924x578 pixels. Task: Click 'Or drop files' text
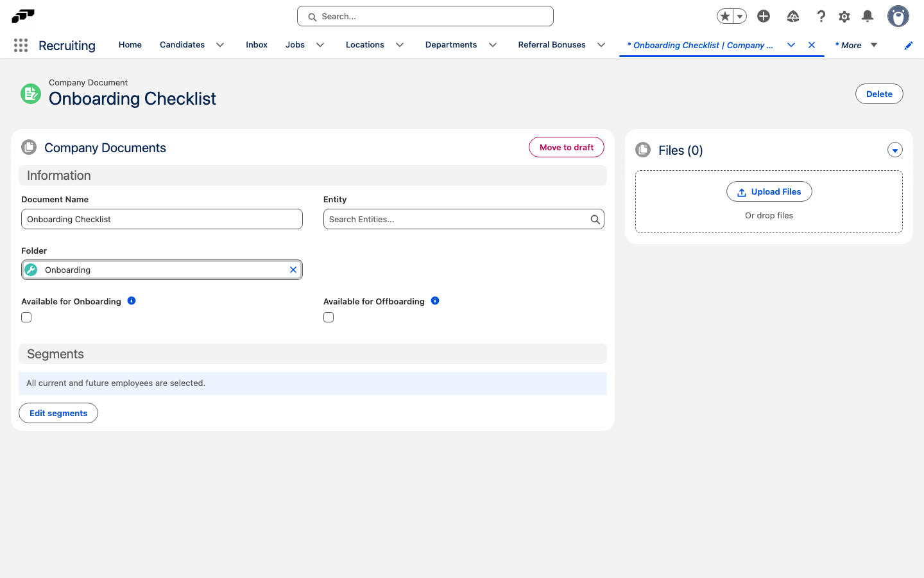click(x=769, y=216)
